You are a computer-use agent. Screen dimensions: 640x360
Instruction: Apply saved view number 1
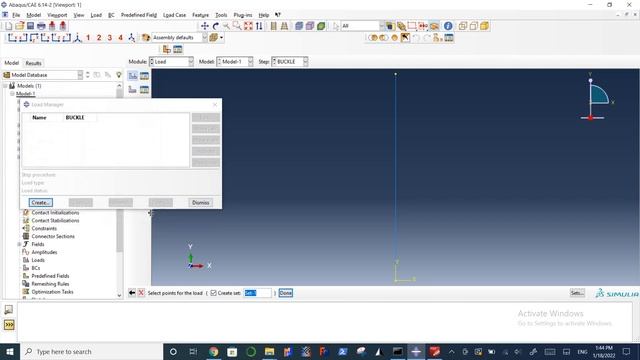pyautogui.click(x=88, y=38)
